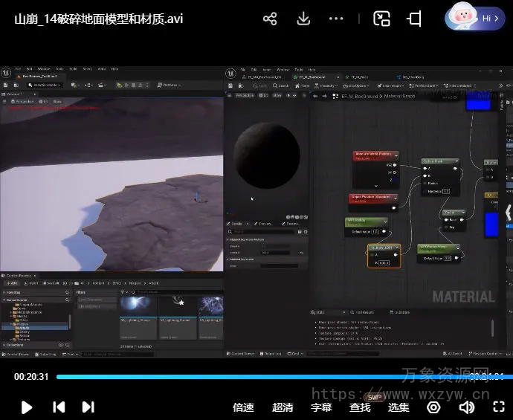Click the 查找 search button

coord(360,407)
